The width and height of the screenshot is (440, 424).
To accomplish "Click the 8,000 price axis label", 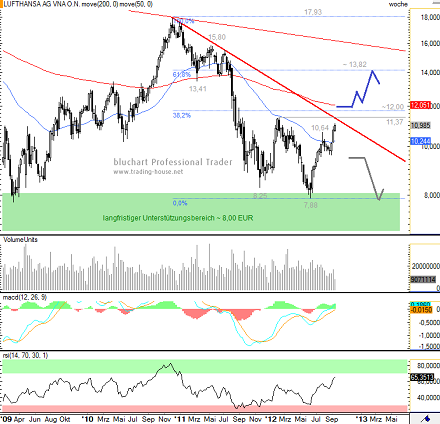I will pyautogui.click(x=432, y=195).
